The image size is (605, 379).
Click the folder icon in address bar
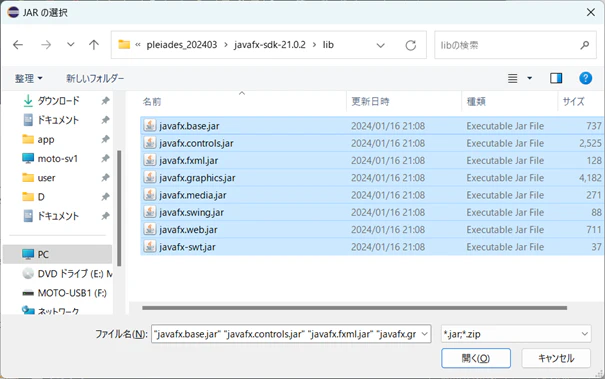tap(124, 45)
